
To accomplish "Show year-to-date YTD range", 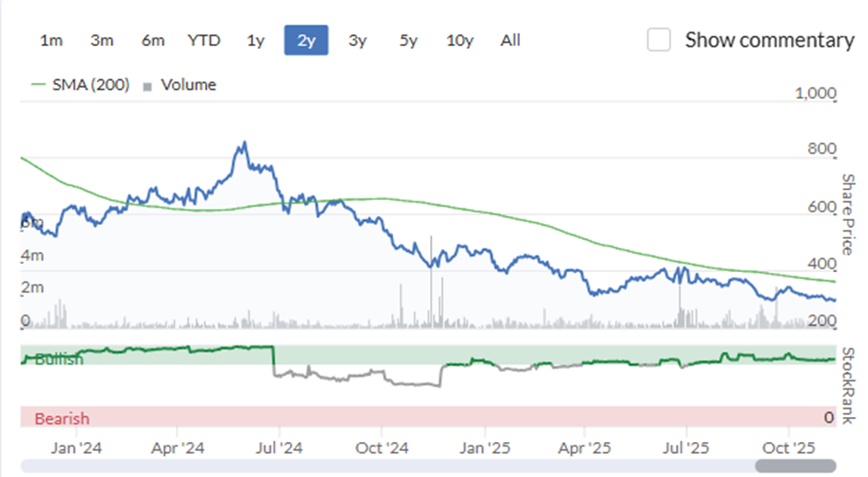I will [x=204, y=41].
